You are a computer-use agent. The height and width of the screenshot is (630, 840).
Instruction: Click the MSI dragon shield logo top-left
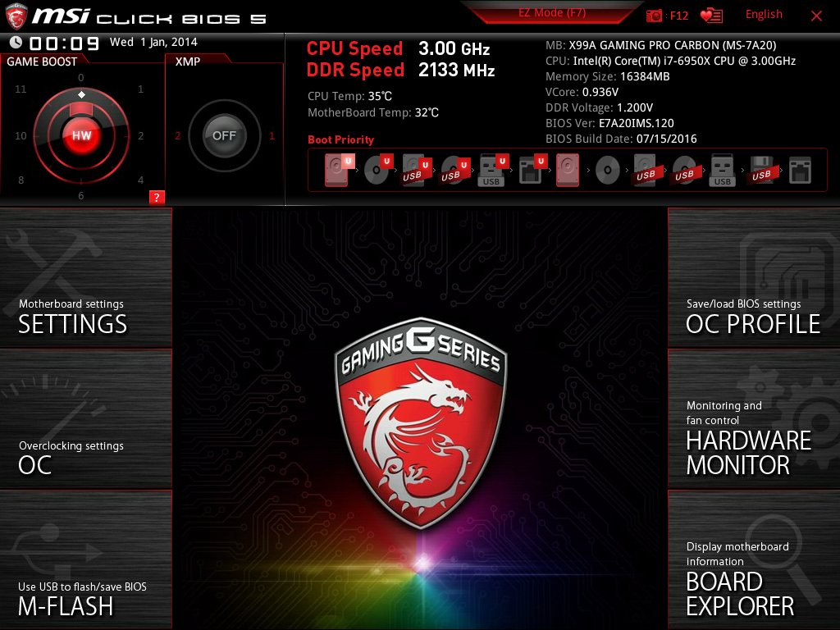16,16
